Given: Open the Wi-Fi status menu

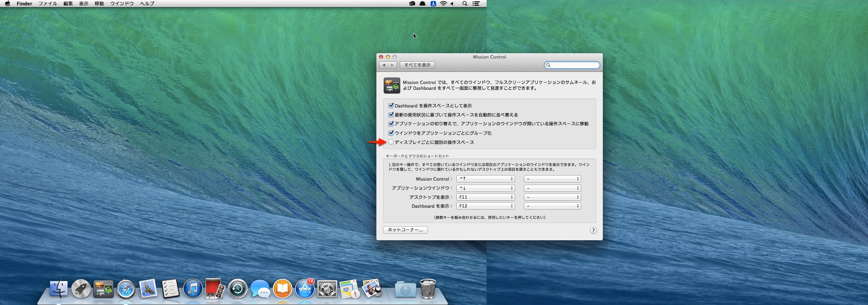Looking at the screenshot, I should click(443, 3).
